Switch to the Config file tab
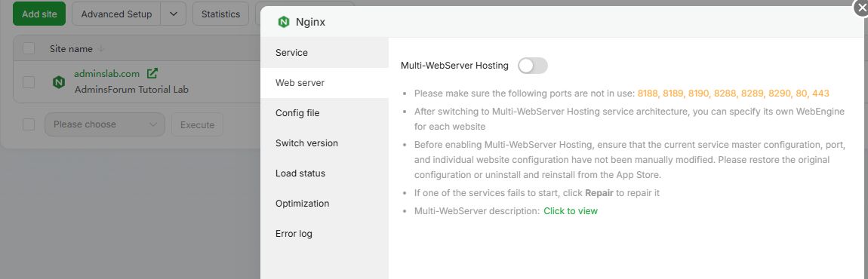The width and height of the screenshot is (868, 279). pos(325,113)
